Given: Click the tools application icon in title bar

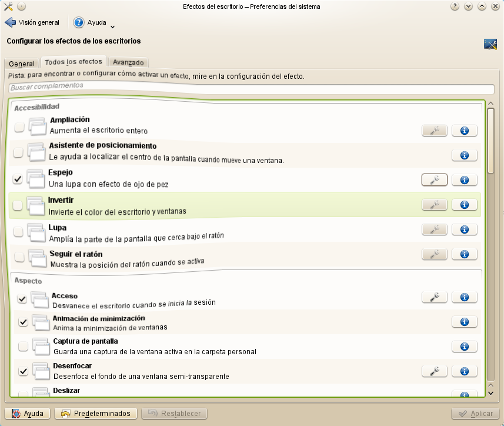Looking at the screenshot, I should (x=8, y=6).
